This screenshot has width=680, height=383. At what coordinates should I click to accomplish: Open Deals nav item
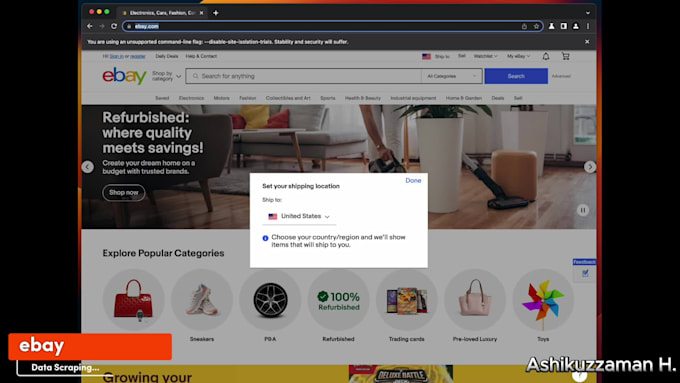tap(498, 98)
